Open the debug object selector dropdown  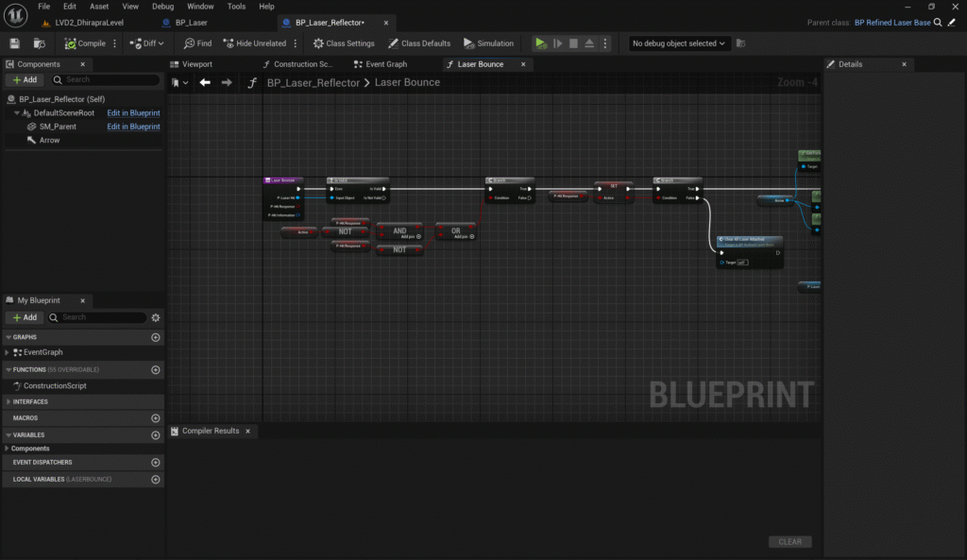678,43
